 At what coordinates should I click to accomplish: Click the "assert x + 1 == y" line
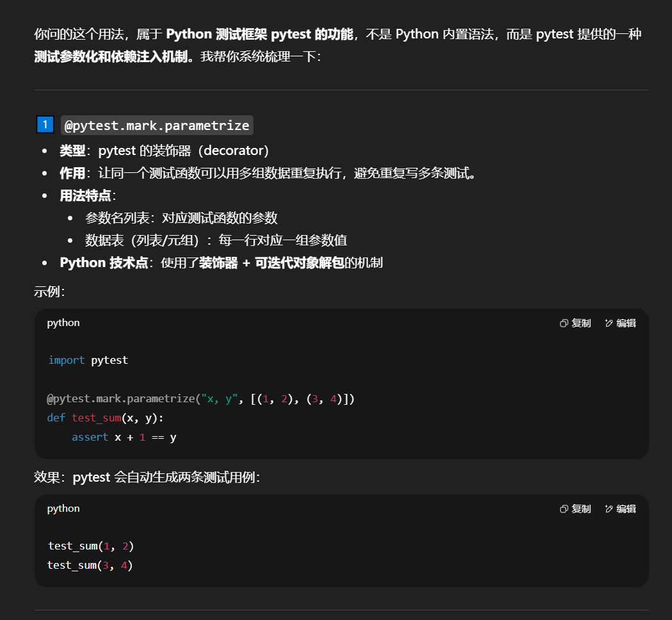124,437
